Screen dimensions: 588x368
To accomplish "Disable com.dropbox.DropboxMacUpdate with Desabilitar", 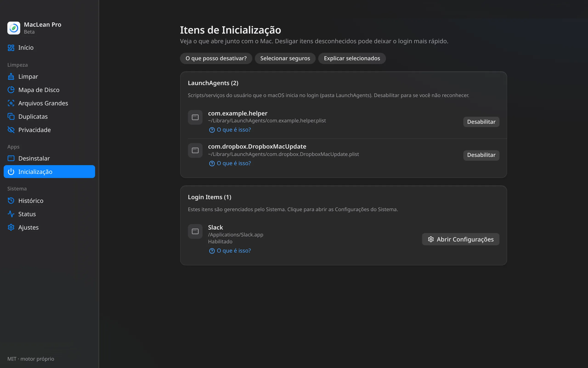I will 481,155.
